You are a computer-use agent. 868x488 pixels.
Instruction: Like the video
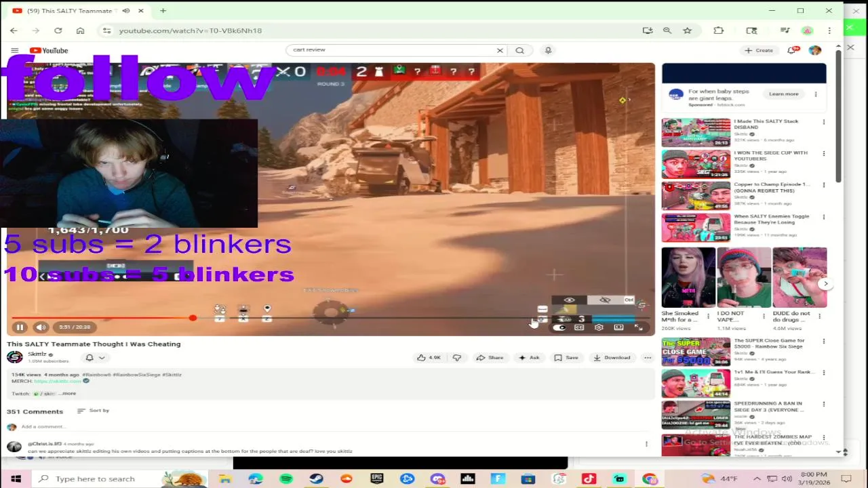tap(429, 358)
